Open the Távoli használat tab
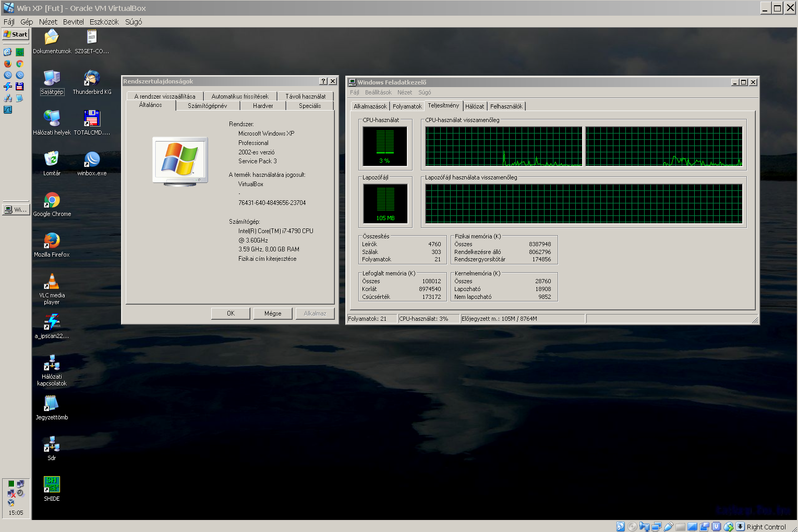 (x=306, y=96)
